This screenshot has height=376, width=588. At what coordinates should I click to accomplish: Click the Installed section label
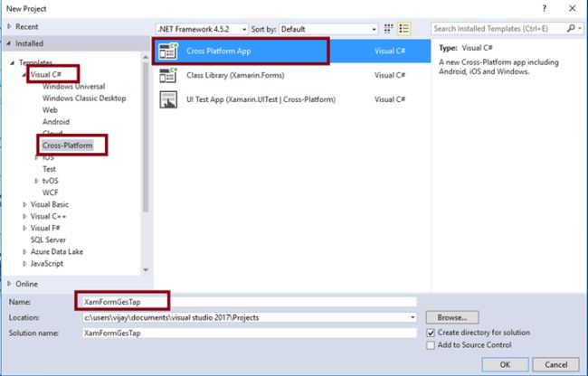tap(29, 43)
